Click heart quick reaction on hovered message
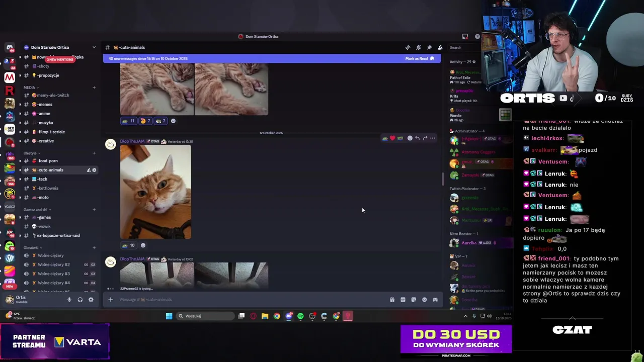644x362 pixels. (392, 138)
